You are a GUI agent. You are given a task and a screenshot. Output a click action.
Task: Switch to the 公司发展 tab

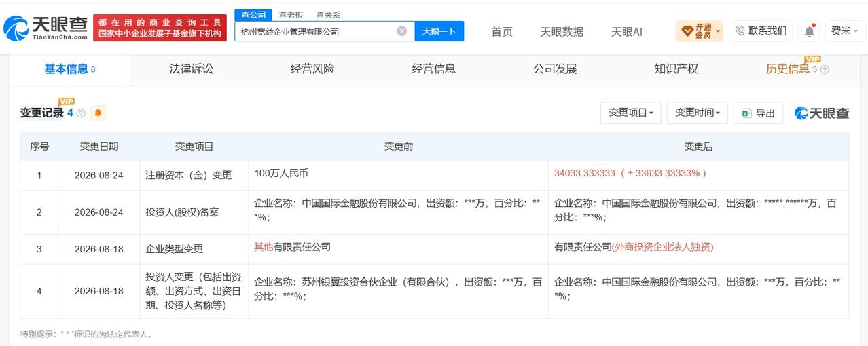pos(555,69)
